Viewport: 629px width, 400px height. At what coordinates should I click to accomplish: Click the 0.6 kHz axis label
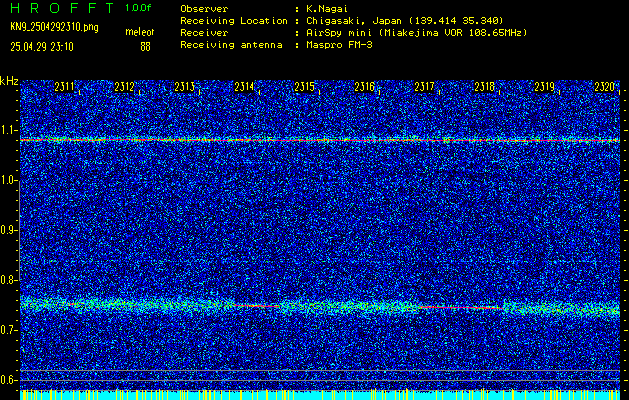[x=8, y=380]
